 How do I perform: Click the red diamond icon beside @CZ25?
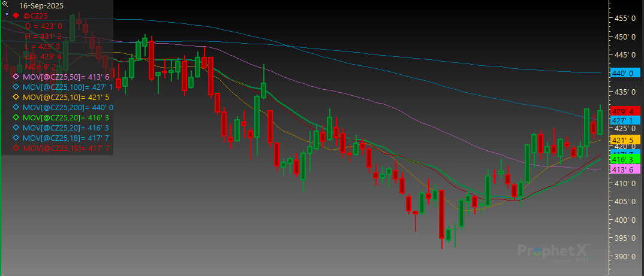coord(16,15)
